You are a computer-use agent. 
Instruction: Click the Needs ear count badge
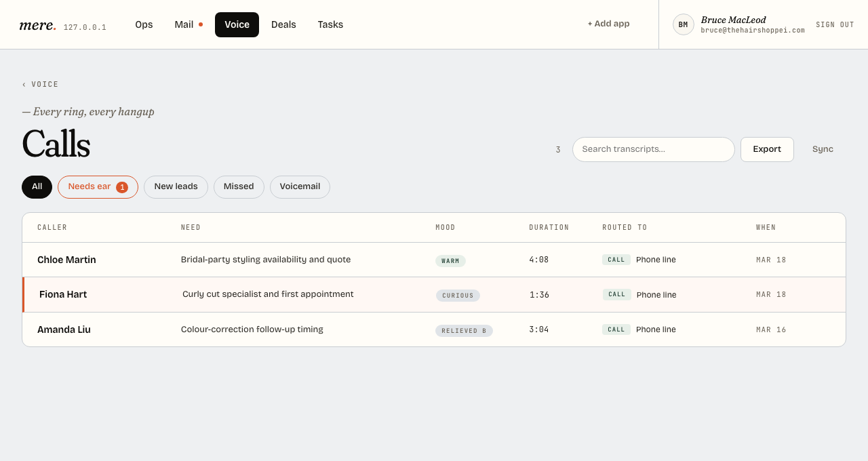coord(122,187)
